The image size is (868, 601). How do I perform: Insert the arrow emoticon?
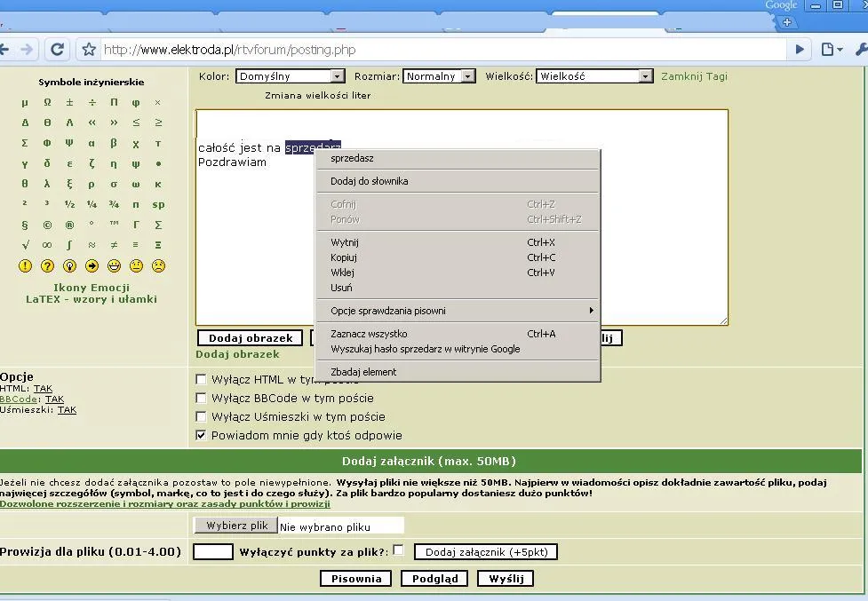point(92,265)
